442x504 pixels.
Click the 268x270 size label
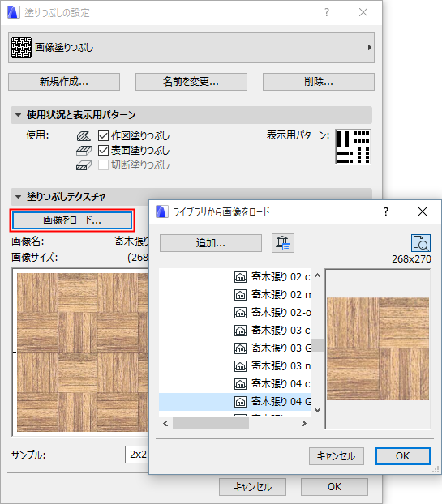pyautogui.click(x=411, y=259)
